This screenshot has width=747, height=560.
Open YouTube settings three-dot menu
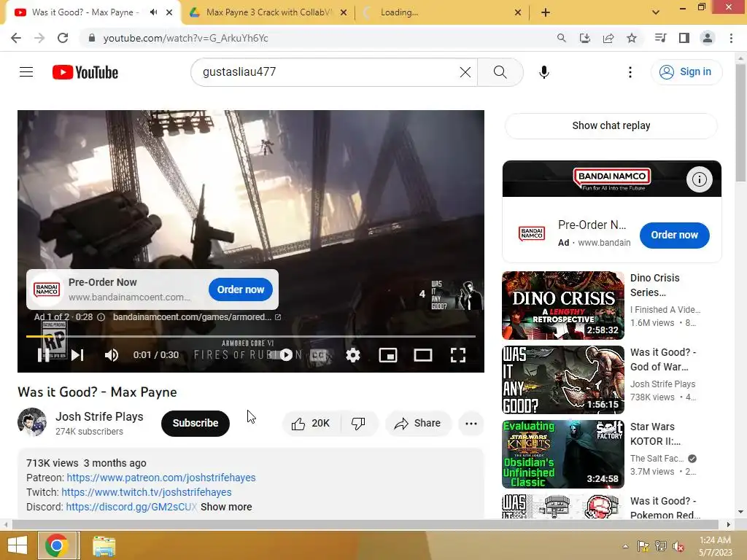tap(630, 72)
